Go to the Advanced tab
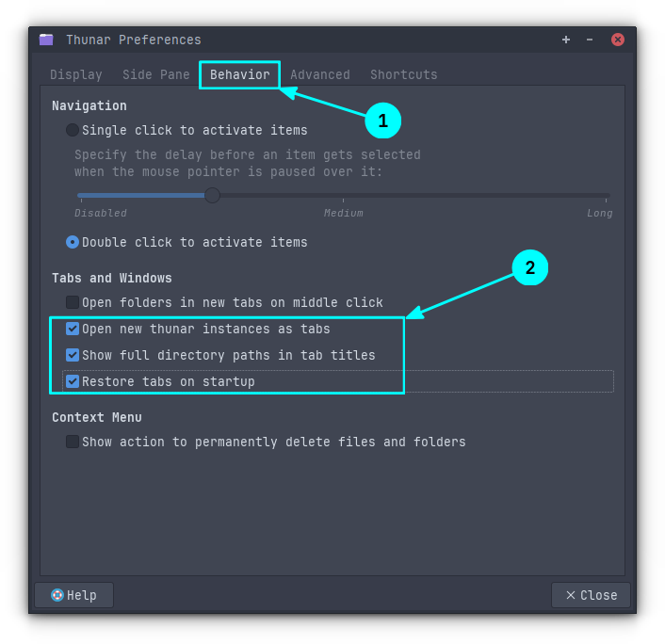This screenshot has width=665, height=644. (x=320, y=74)
